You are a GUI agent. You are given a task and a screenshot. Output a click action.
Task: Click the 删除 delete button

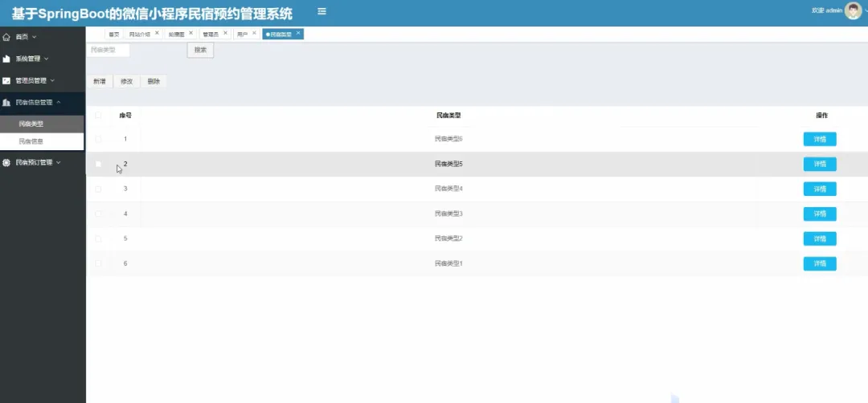pos(154,81)
